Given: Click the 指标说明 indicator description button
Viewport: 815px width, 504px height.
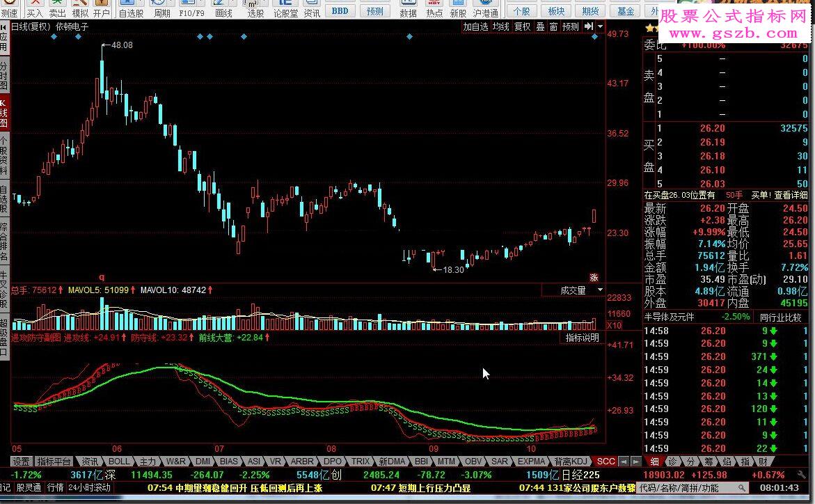Looking at the screenshot, I should coord(582,338).
